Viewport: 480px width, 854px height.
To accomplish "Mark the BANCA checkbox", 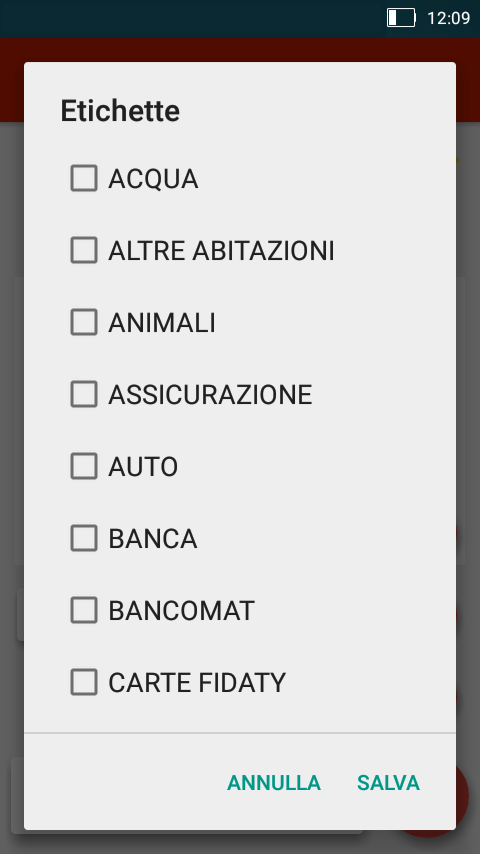I will (x=84, y=538).
